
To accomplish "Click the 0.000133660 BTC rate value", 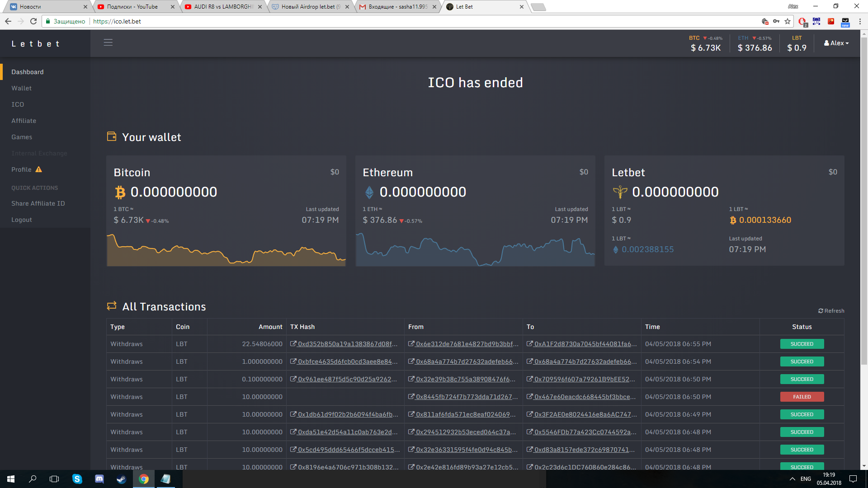I will coord(765,220).
